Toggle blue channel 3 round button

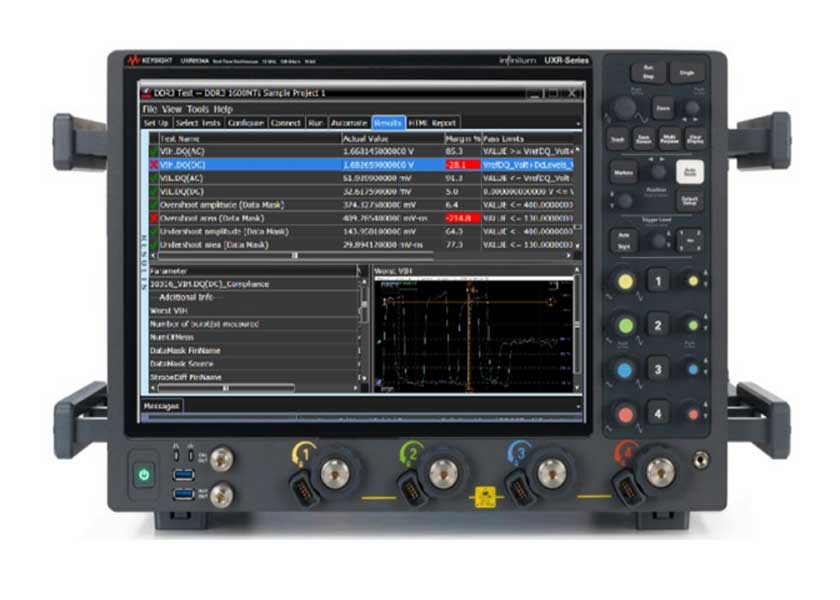[625, 370]
